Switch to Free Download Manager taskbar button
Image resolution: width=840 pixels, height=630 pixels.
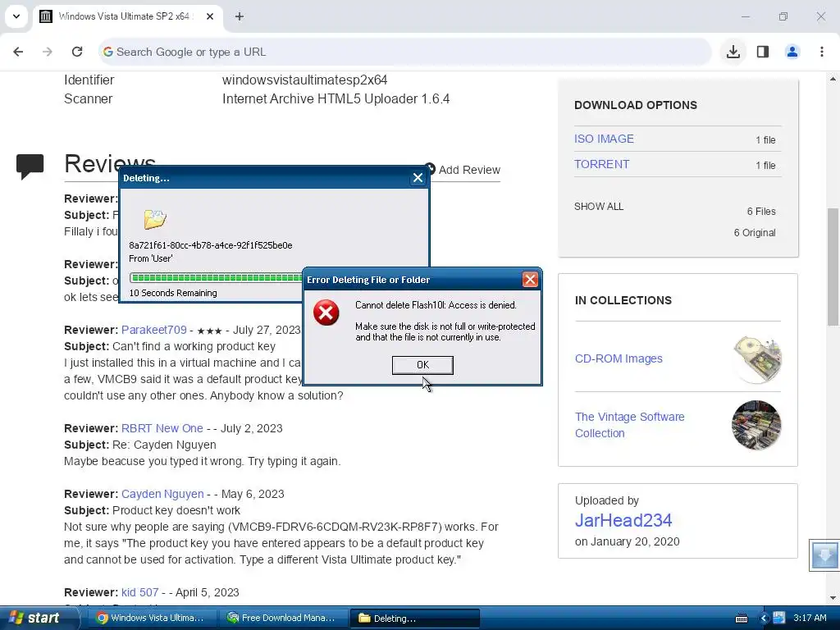(283, 619)
